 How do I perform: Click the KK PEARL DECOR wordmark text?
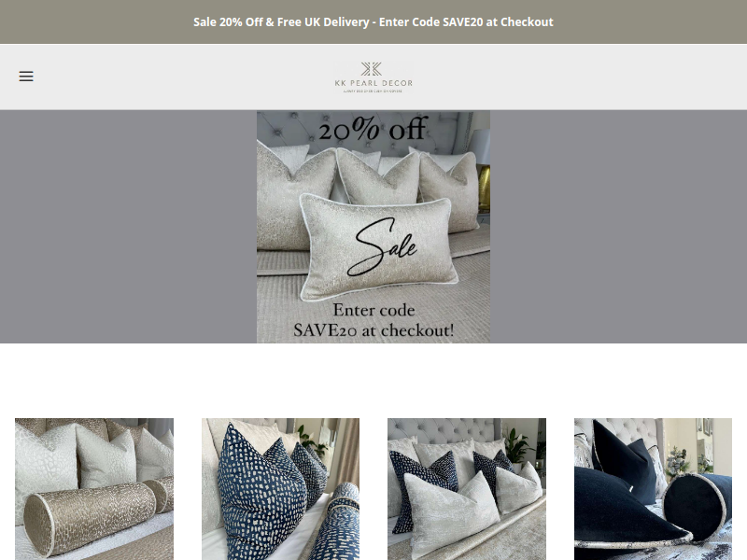point(373,83)
